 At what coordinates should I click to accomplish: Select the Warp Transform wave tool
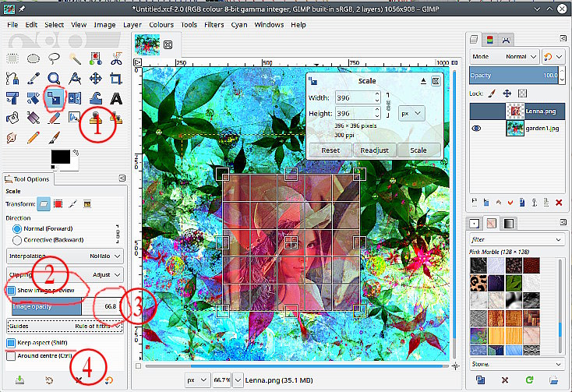pyautogui.click(x=96, y=98)
